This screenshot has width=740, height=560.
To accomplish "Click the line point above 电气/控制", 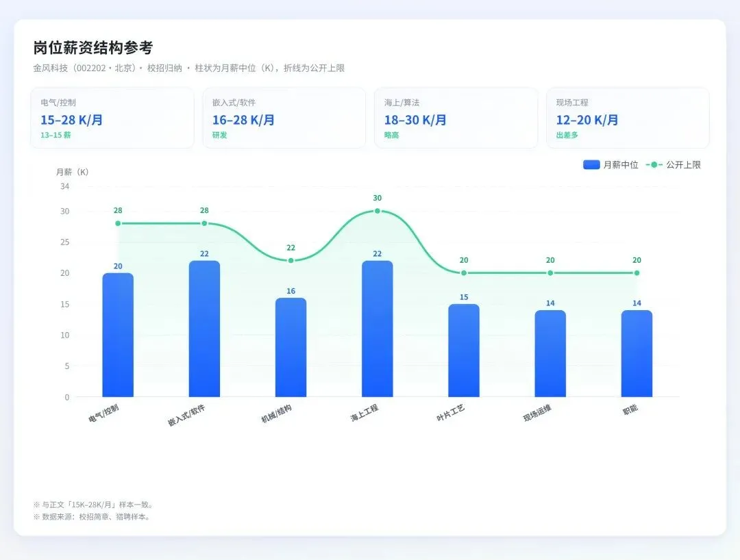I will pos(118,223).
